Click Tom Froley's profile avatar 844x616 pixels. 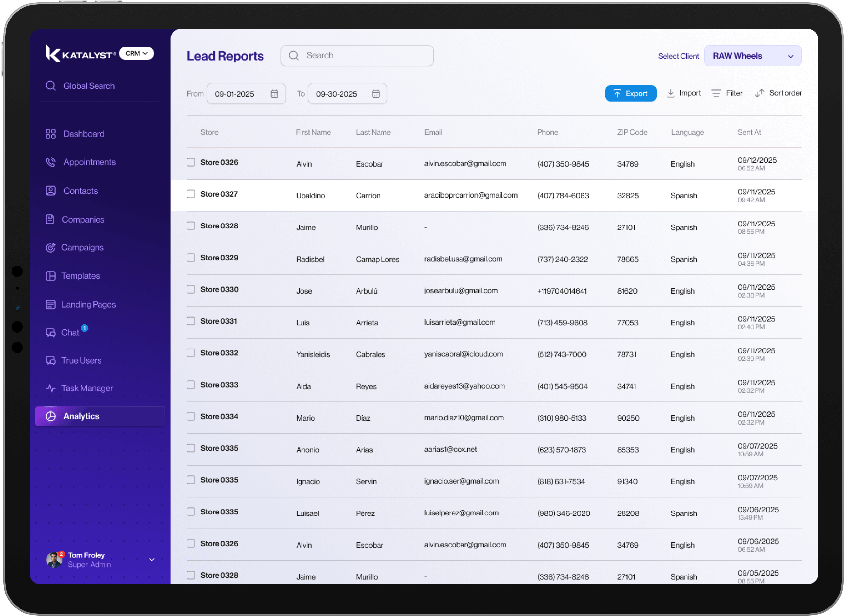(x=55, y=559)
